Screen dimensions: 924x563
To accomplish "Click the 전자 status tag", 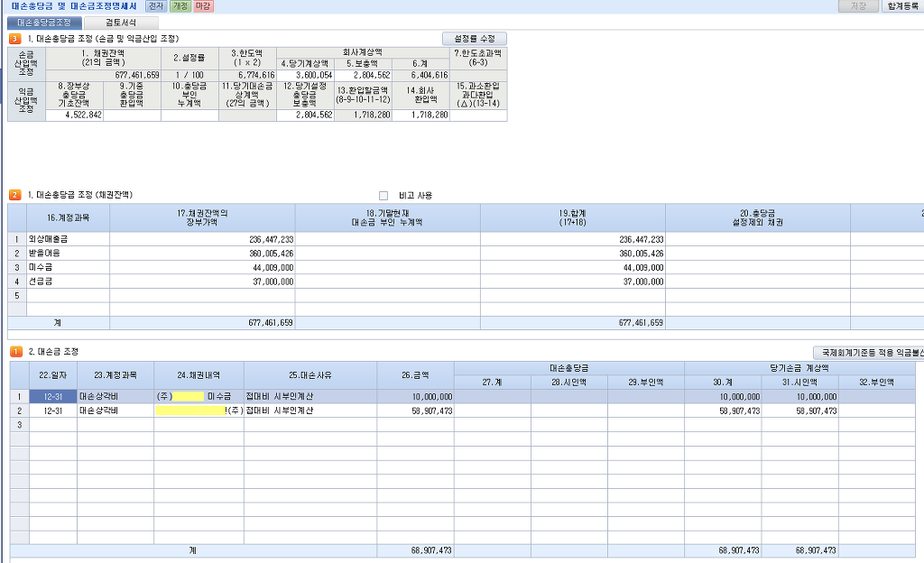I will pos(156,6).
